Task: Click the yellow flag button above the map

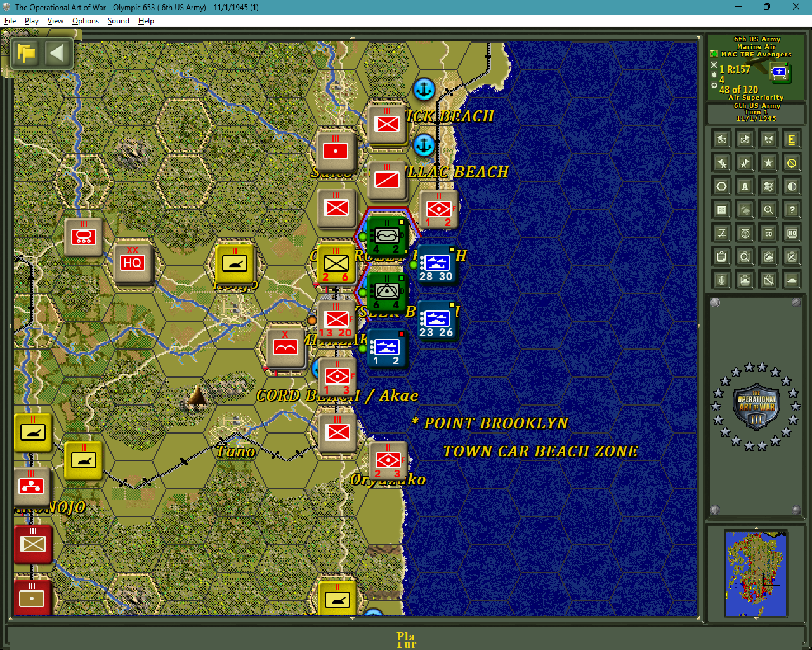Action: tap(27, 53)
